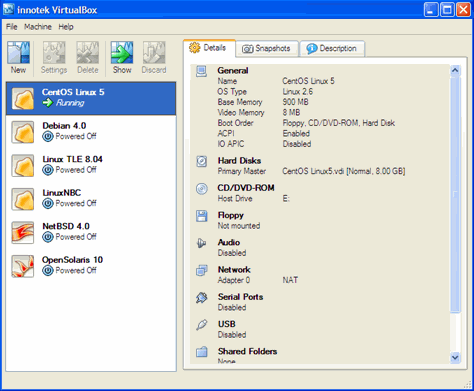Click the NetBSD 4.0 VM icon
The width and height of the screenshot is (474, 391).
click(23, 233)
